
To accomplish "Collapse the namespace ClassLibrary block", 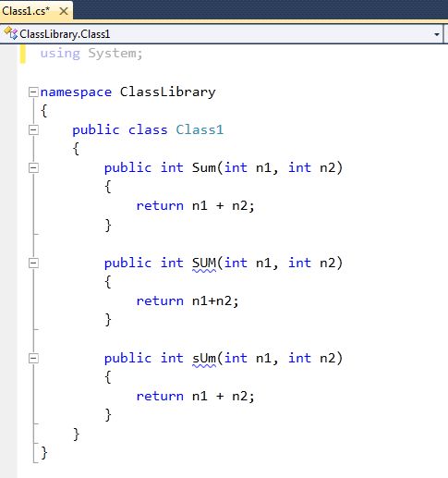I will [x=33, y=92].
